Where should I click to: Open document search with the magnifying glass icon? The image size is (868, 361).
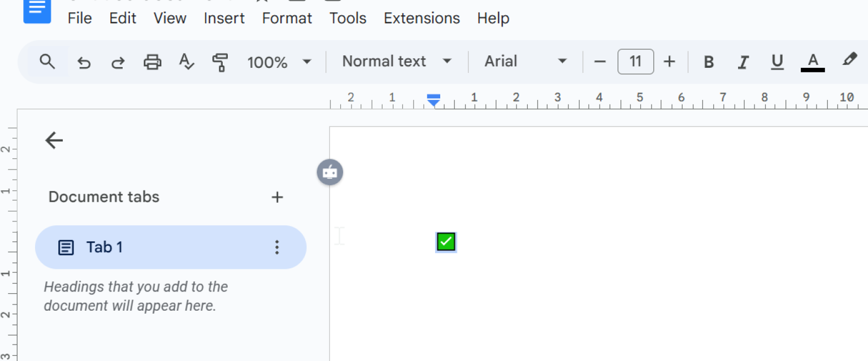coord(47,62)
